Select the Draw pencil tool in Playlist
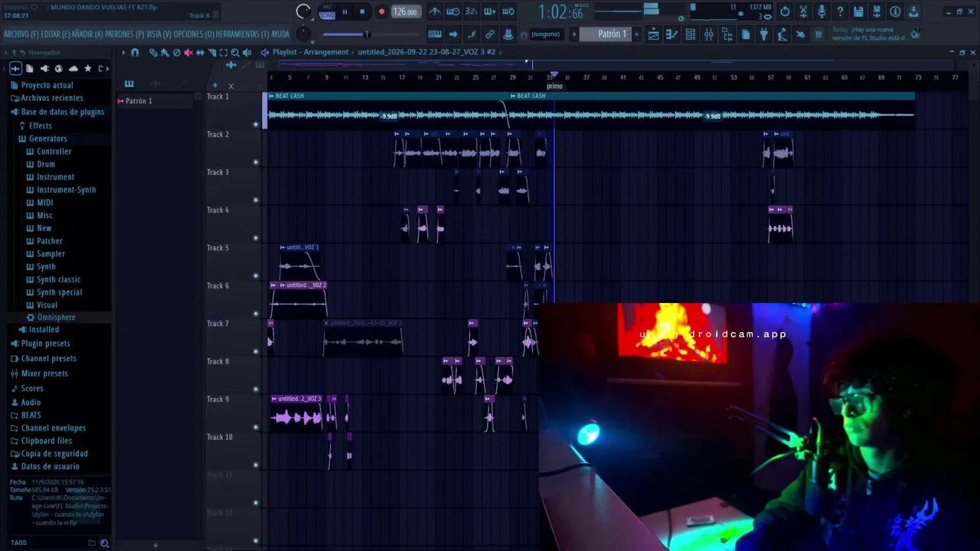Screen dimensions: 980x551 pos(153,53)
